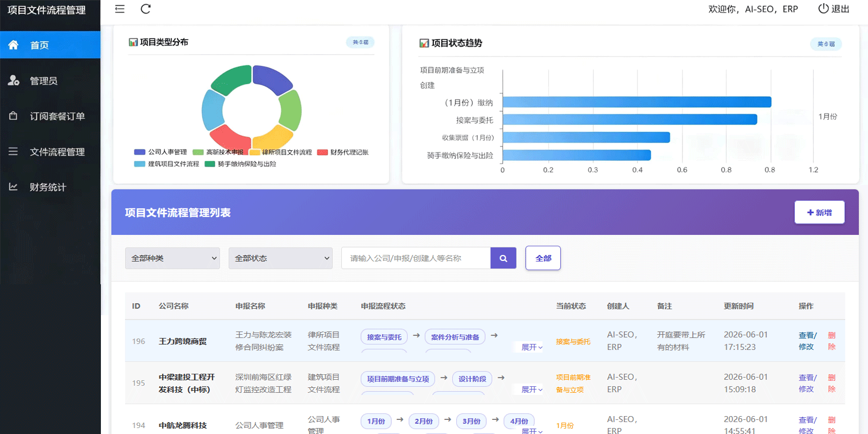Click the 2月份 step tag
Image resolution: width=868 pixels, height=434 pixels.
424,421
